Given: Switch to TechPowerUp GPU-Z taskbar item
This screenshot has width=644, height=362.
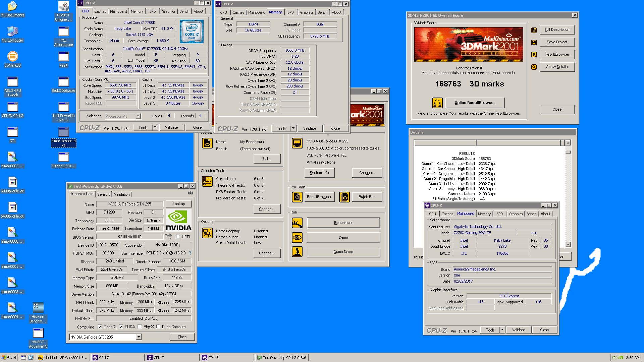Looking at the screenshot, I should pyautogui.click(x=282, y=358).
